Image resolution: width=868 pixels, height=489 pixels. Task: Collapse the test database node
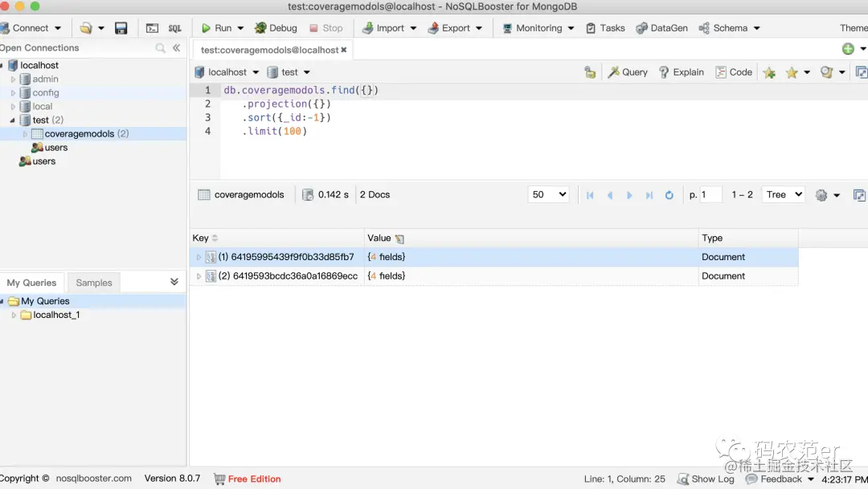[x=13, y=120]
